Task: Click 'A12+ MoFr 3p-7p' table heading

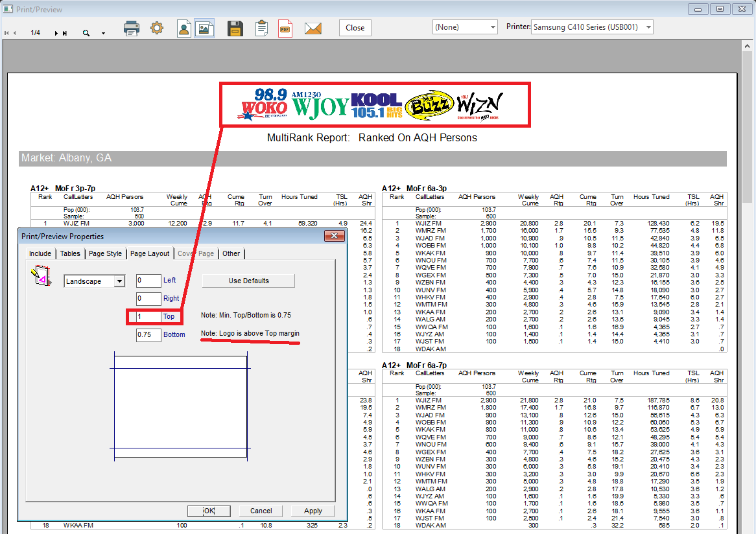Action: tap(63, 189)
